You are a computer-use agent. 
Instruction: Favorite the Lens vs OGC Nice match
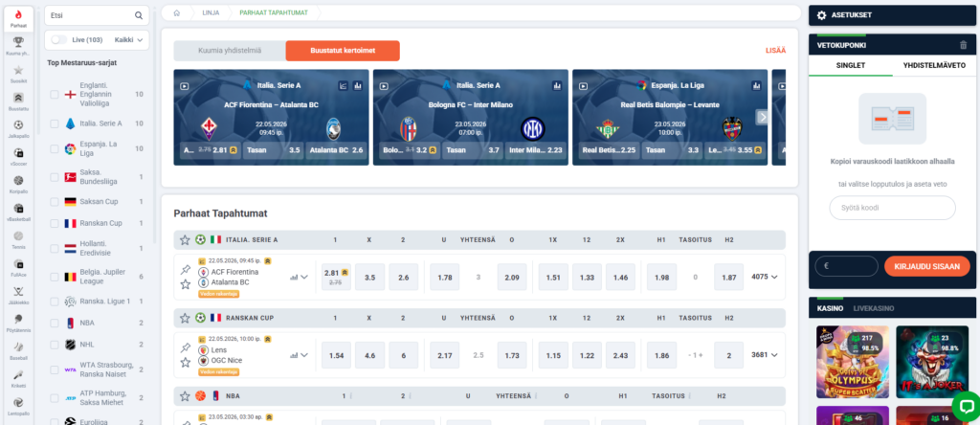click(x=185, y=363)
